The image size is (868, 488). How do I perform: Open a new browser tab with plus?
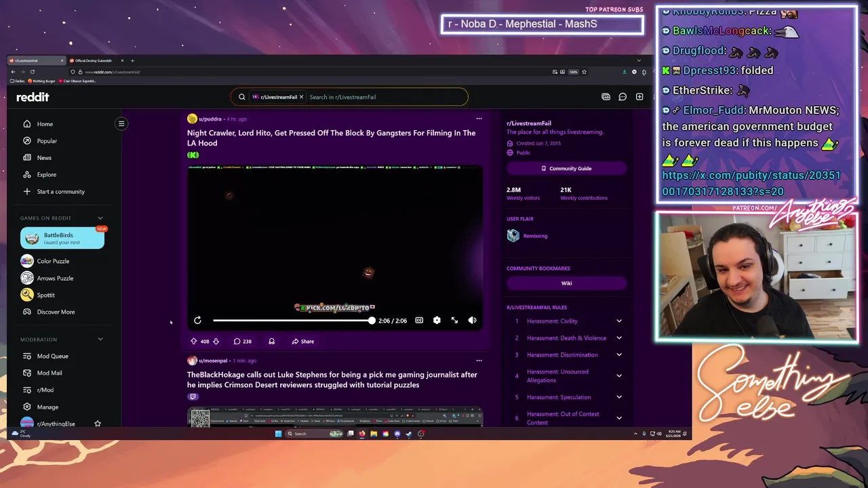click(132, 61)
